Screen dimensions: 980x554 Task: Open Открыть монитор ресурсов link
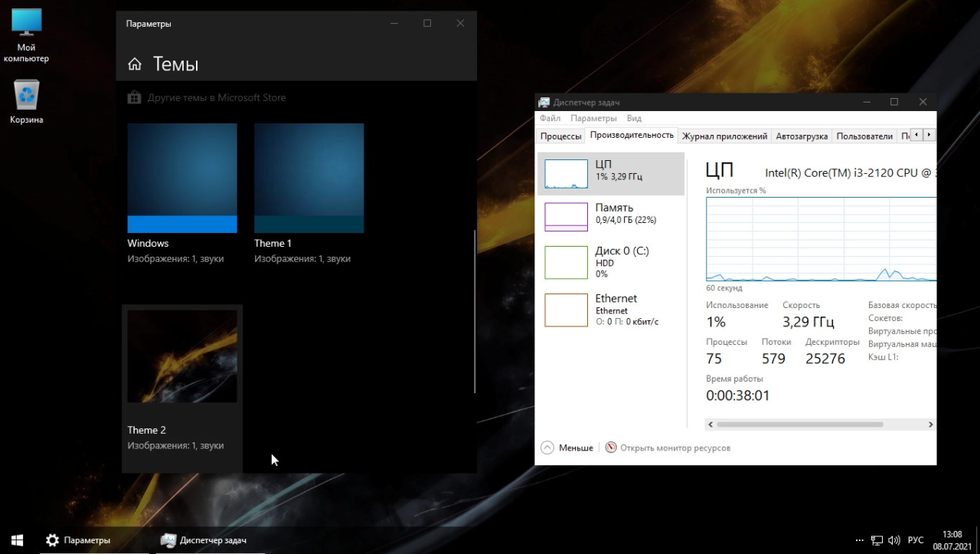(675, 447)
